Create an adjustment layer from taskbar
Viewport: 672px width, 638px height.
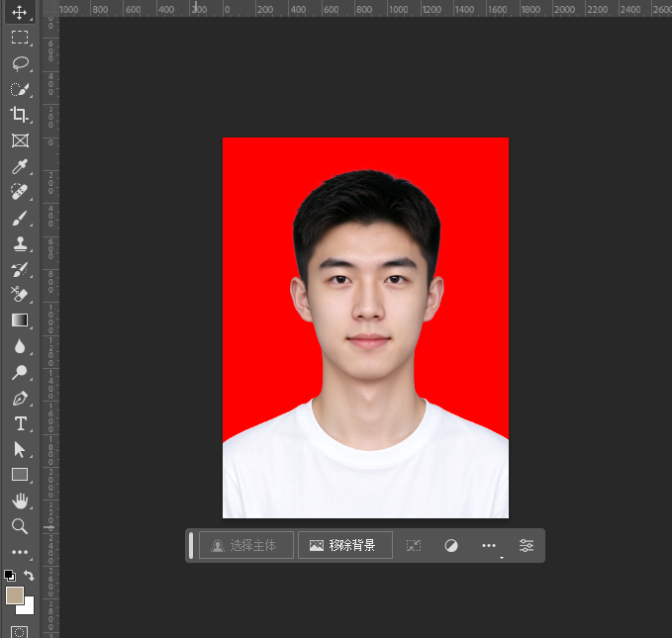[x=451, y=545]
